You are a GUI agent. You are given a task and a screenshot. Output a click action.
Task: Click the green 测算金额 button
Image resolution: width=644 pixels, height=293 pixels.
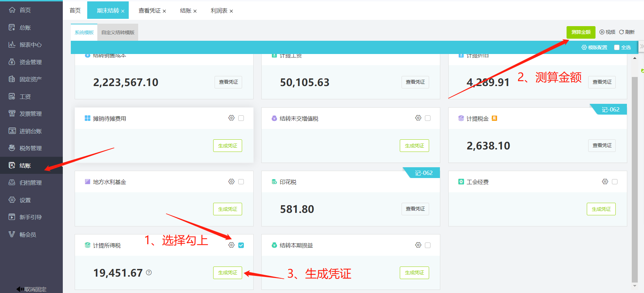[x=581, y=32]
